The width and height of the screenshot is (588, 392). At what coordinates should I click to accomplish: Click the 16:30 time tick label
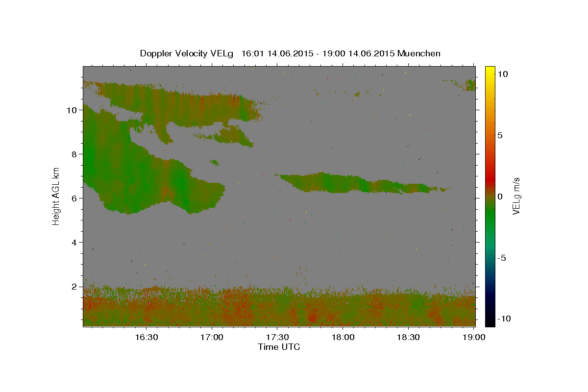click(146, 337)
